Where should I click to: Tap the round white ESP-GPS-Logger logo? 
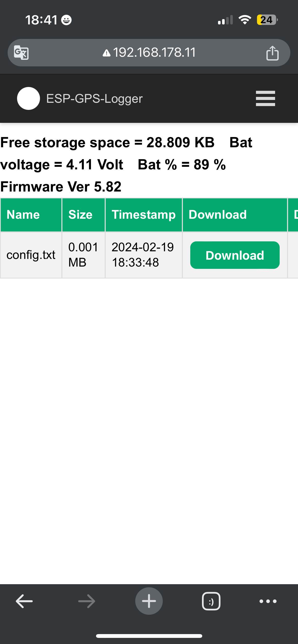tap(29, 98)
